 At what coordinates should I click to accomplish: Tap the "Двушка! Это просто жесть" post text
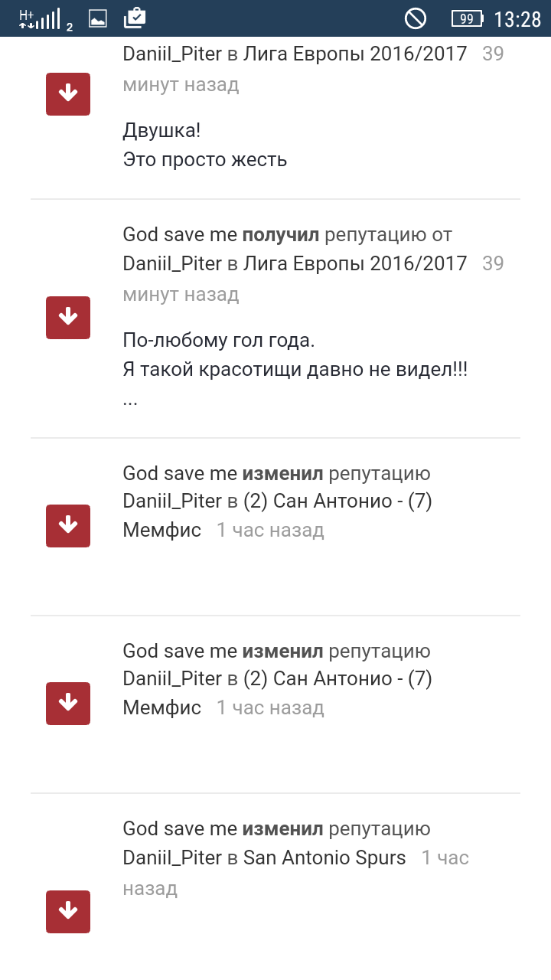[x=204, y=145]
